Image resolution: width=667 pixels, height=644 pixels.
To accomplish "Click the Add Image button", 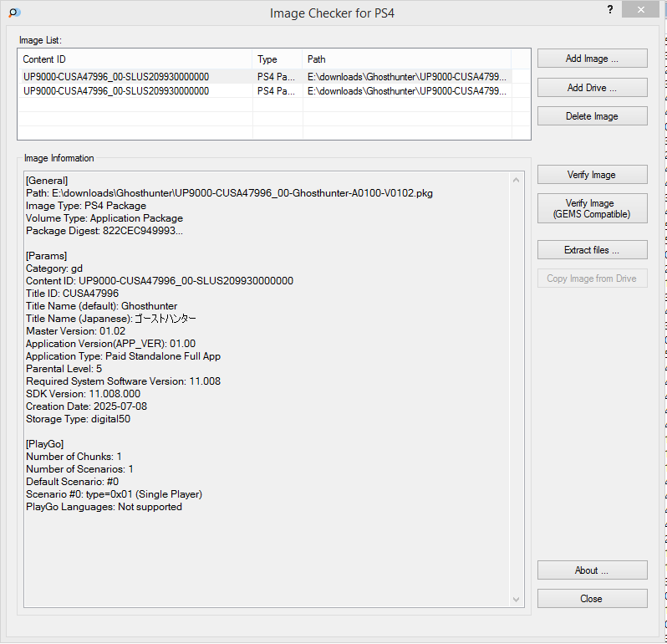I will pos(592,59).
